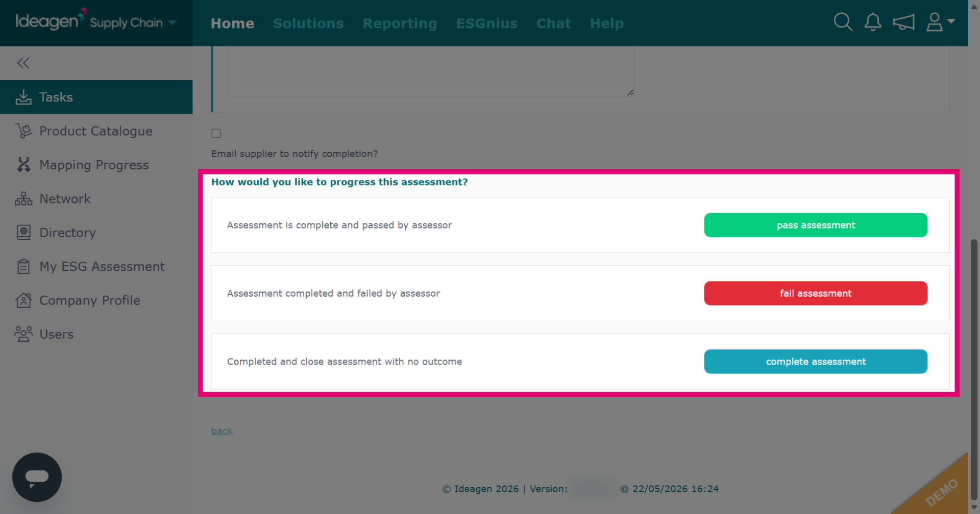Open the user account menu

point(940,22)
